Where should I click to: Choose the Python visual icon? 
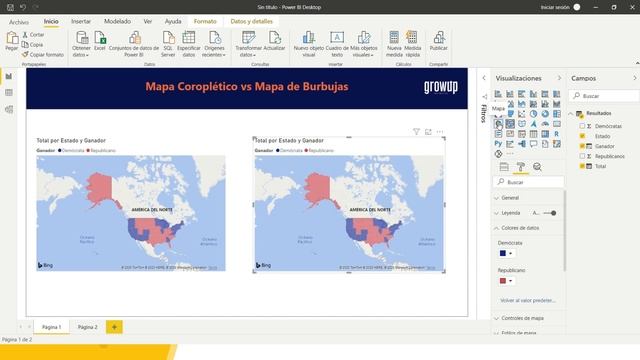(498, 144)
